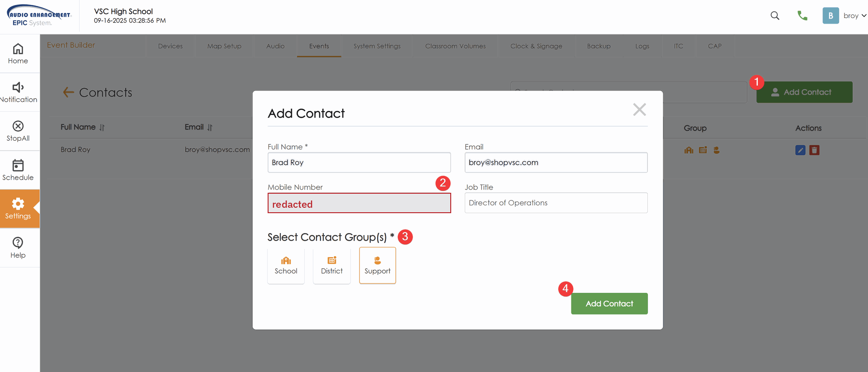Click the broy user avatar
The height and width of the screenshot is (372, 868).
click(x=830, y=16)
